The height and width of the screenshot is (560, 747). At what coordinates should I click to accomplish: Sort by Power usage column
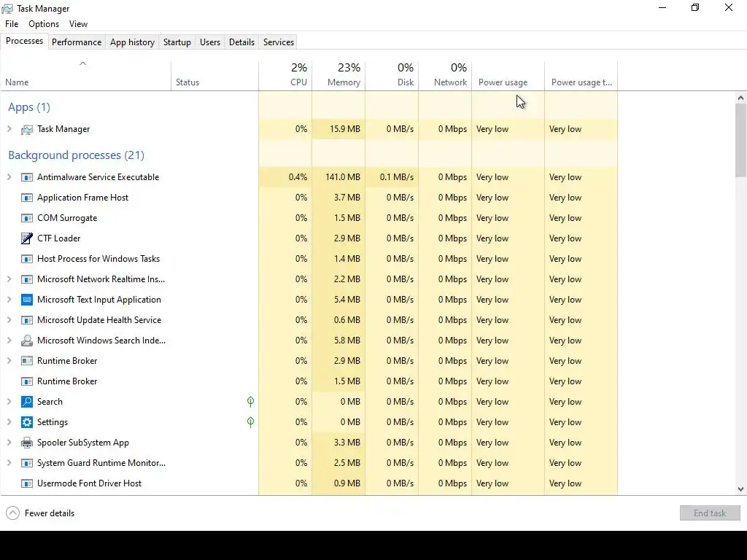[x=508, y=75]
